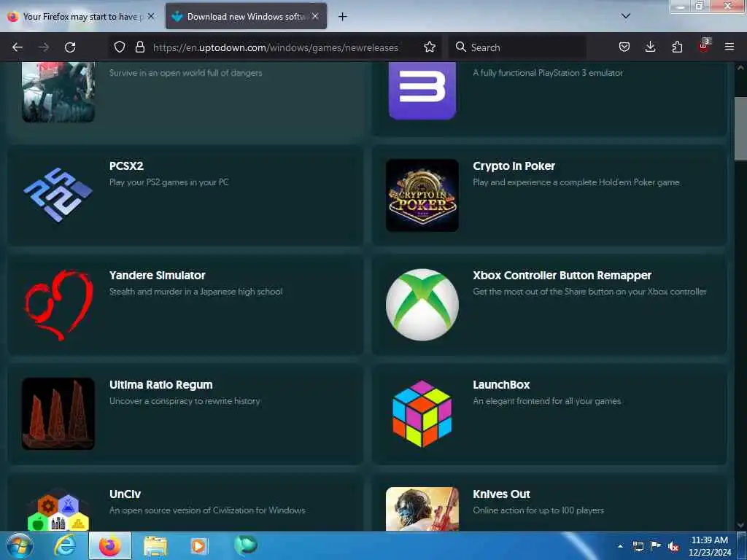Open the LaunchBox title link
The width and height of the screenshot is (747, 560).
click(501, 385)
